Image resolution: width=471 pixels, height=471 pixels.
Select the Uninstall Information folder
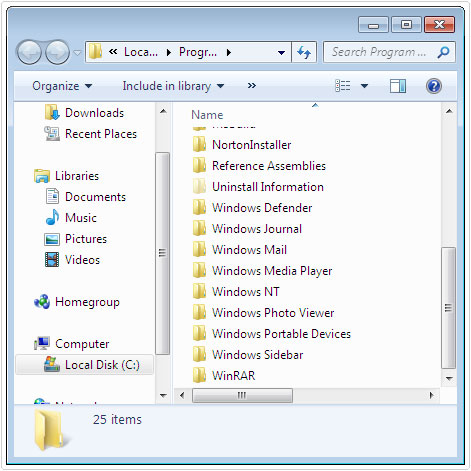coord(258,187)
